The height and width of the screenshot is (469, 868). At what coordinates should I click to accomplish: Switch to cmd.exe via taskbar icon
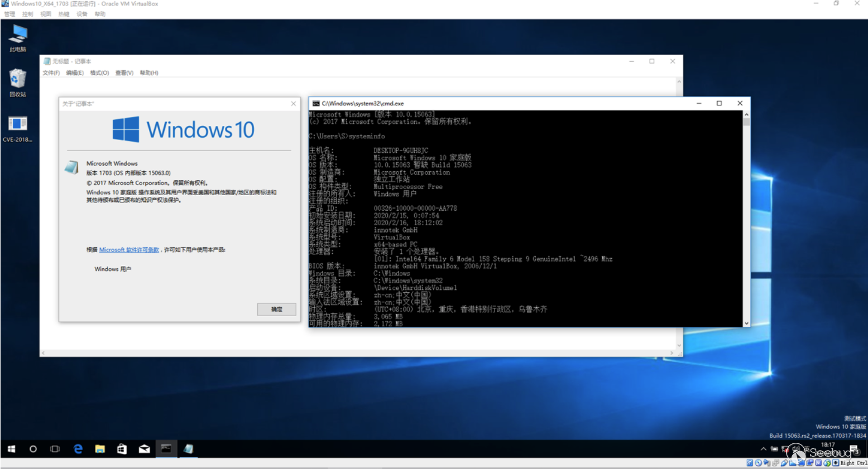[166, 449]
